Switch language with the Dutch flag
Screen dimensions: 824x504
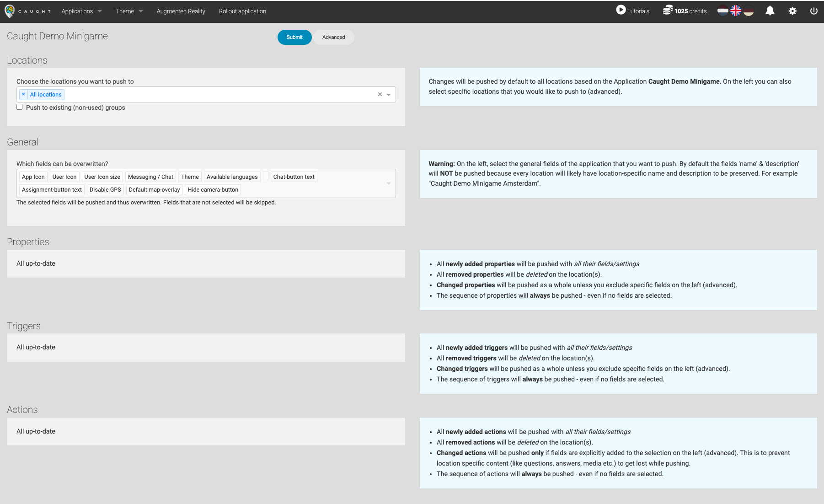[x=722, y=11]
